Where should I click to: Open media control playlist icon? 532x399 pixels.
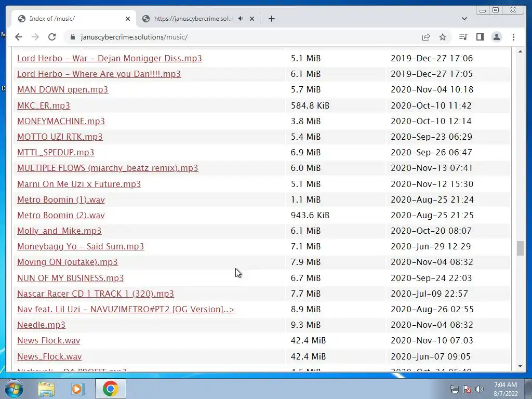(463, 37)
